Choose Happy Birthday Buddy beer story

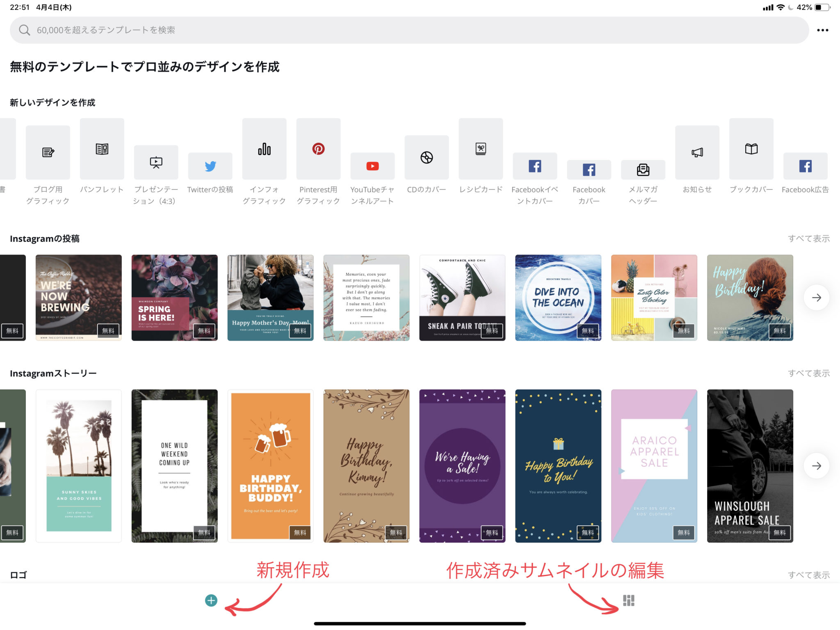pos(271,466)
